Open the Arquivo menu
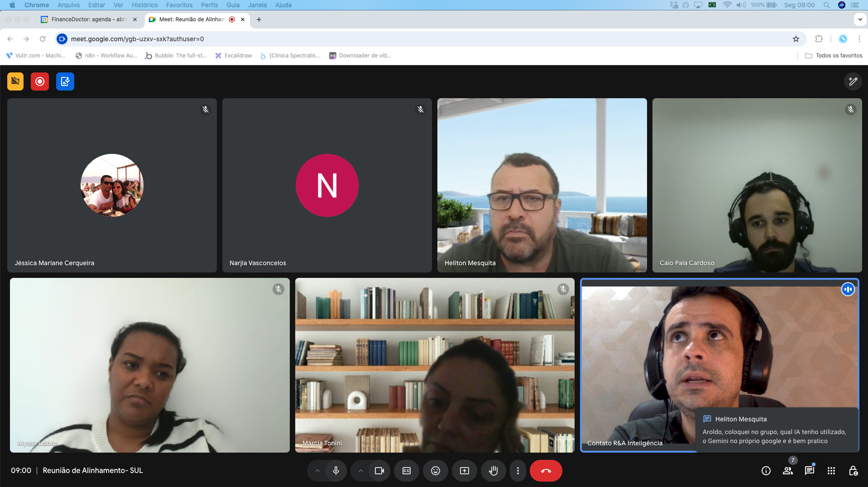868x487 pixels. tap(69, 5)
